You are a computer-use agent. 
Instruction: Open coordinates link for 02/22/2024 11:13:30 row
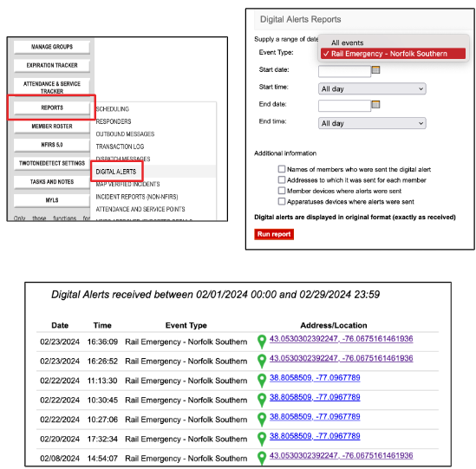(315, 378)
